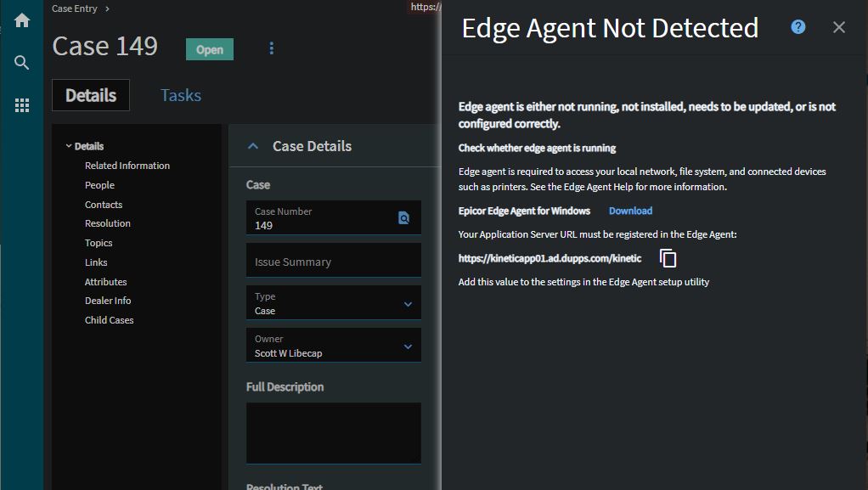
Task: Collapse the Details tree node
Action: (x=69, y=146)
